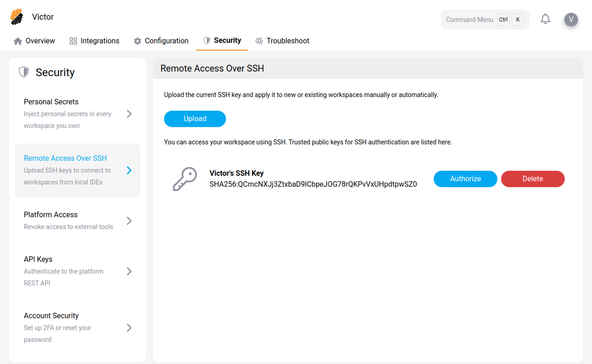This screenshot has width=592, height=364.
Task: Open the user avatar menu
Action: (571, 19)
